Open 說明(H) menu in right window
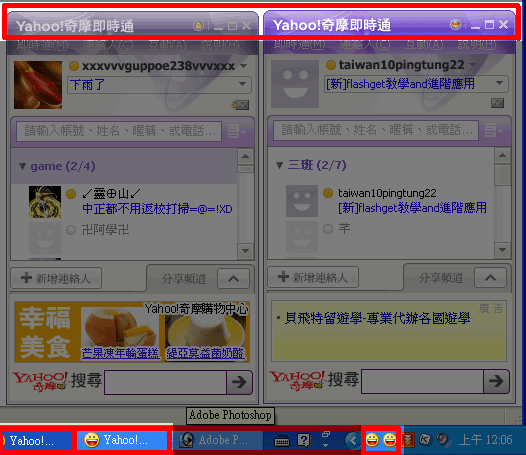Image resolution: width=526 pixels, height=455 pixels. [x=477, y=44]
